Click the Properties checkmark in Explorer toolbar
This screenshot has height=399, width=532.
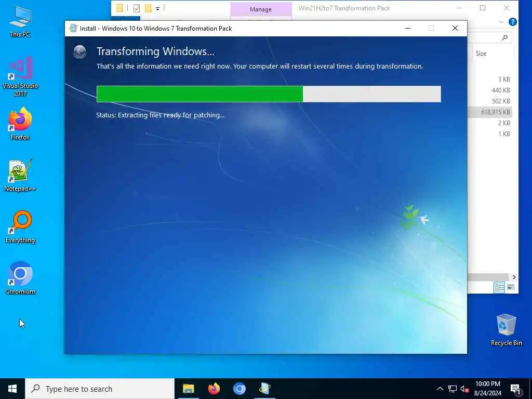pos(137,8)
